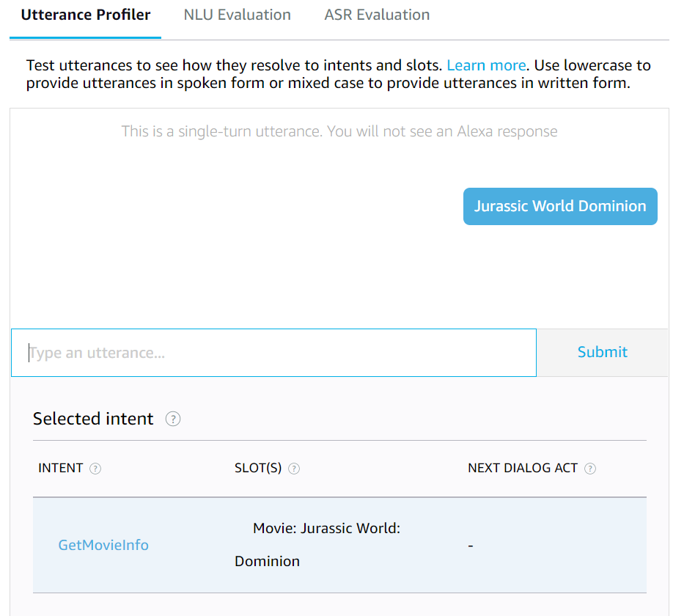Screen dimensions: 673x616
Task: Click the SLOT(S) column header
Action: 260,468
